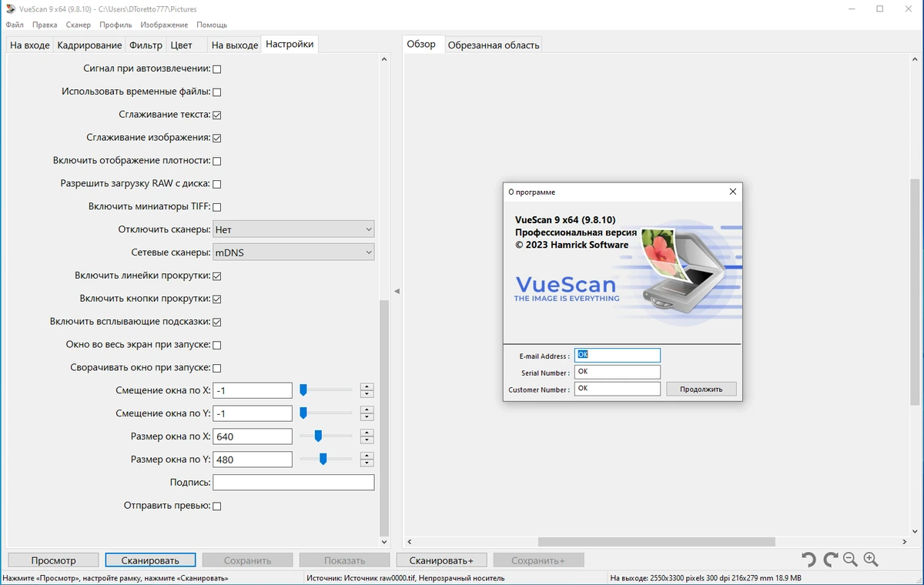Increase Размер окна по Y with up arrow
This screenshot has width=924, height=585.
click(x=367, y=456)
